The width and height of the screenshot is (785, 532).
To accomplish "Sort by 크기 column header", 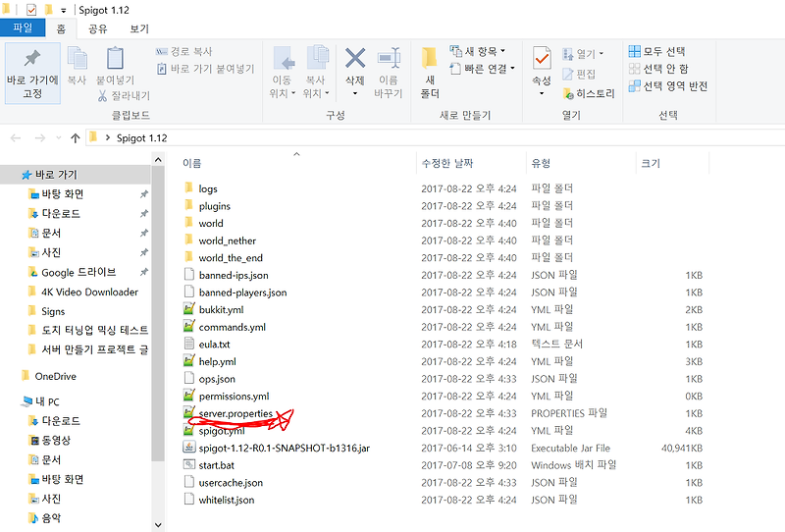I will point(651,163).
